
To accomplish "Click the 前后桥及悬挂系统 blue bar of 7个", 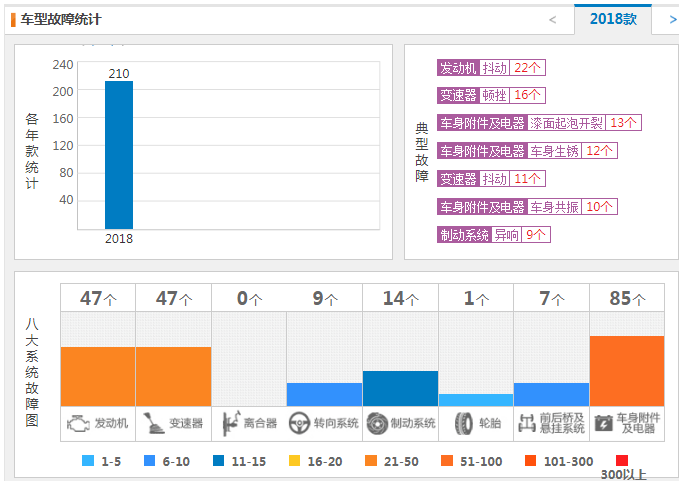I will click(551, 394).
